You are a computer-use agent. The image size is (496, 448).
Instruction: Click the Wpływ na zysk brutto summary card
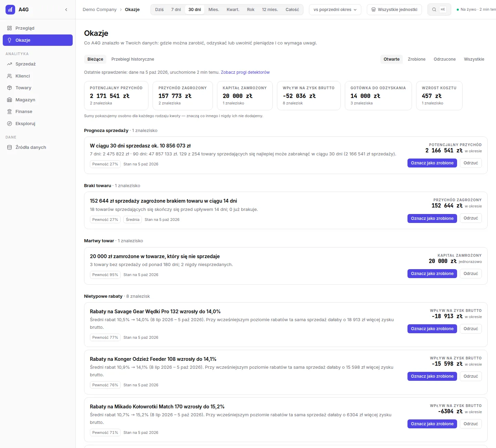309,96
